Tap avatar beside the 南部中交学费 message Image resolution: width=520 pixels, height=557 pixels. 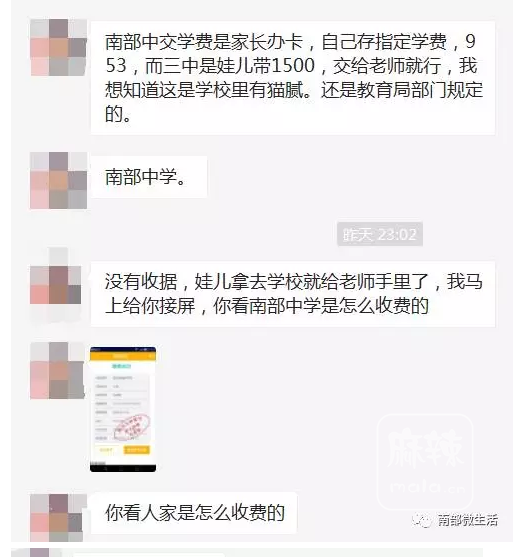click(59, 47)
